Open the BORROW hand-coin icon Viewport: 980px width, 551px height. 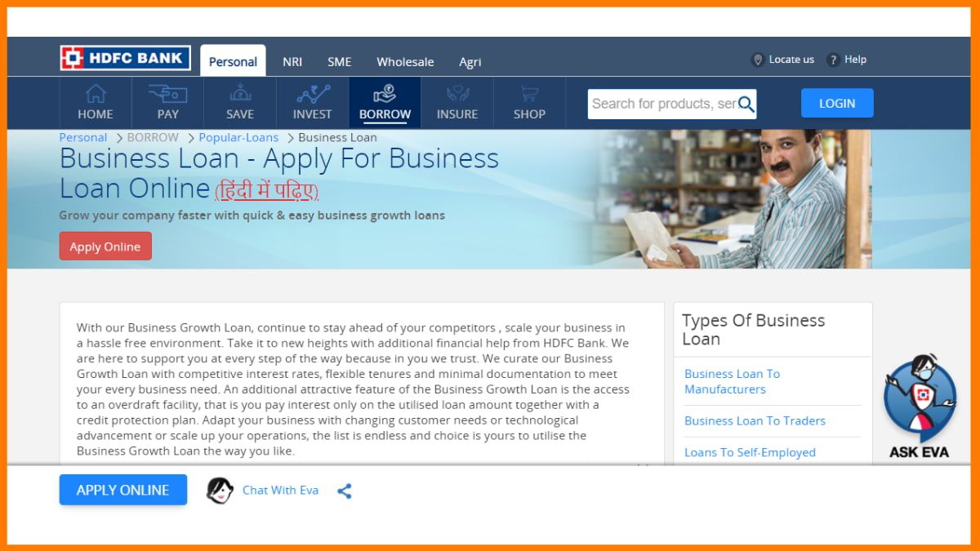[385, 93]
